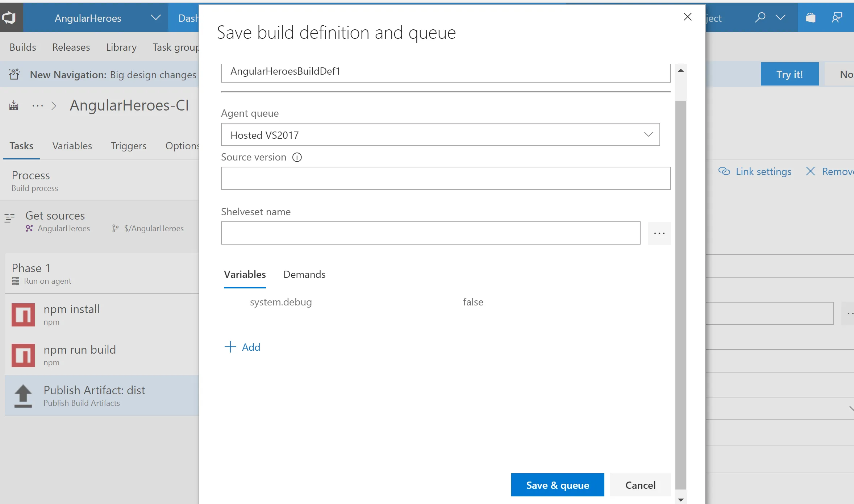Click the Source version info icon
854x504 pixels.
[297, 157]
